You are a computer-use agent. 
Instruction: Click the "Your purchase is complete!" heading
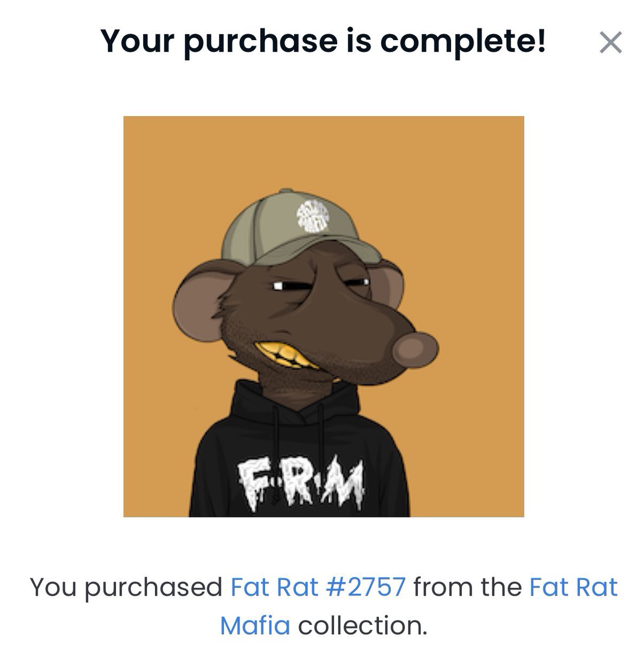tap(323, 41)
